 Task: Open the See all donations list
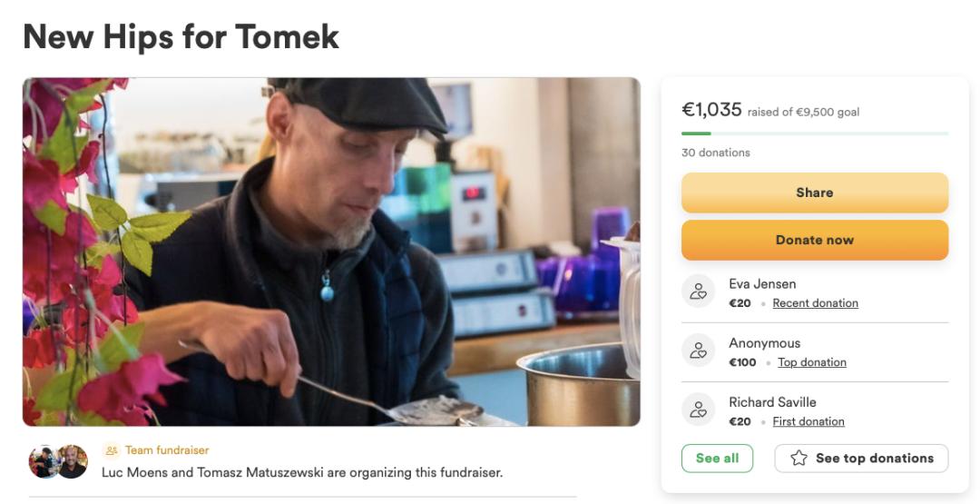[x=717, y=459]
